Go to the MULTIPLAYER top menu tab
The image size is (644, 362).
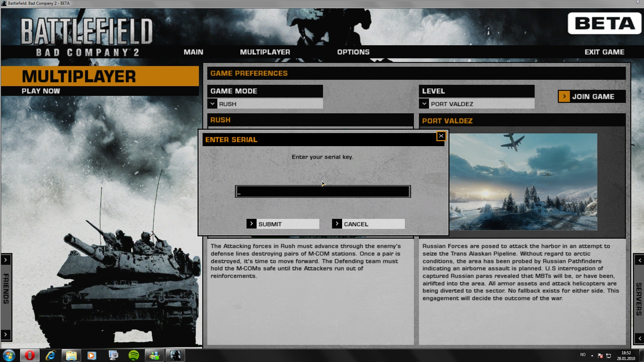[265, 52]
